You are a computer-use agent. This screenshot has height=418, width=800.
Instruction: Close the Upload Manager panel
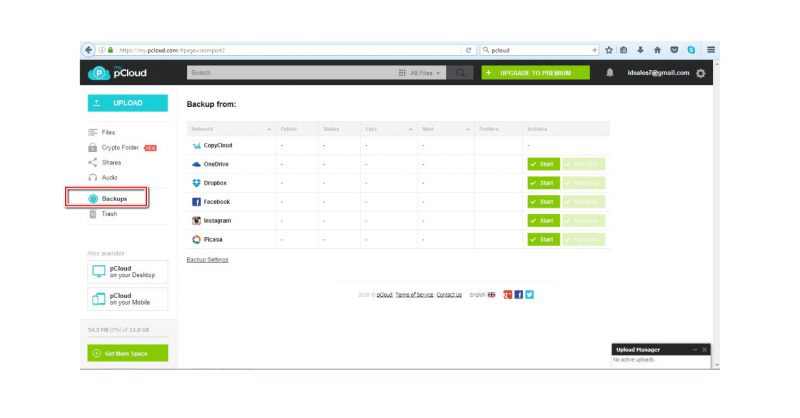tap(704, 350)
